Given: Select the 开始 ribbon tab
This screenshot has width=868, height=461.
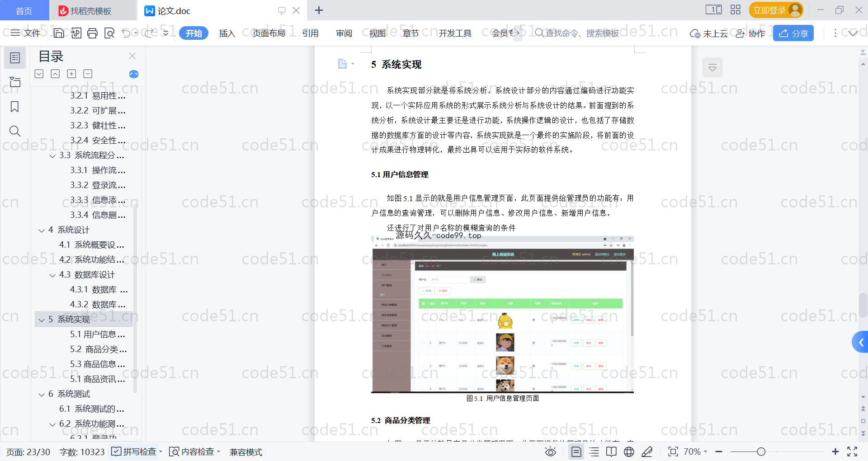Looking at the screenshot, I should click(193, 33).
